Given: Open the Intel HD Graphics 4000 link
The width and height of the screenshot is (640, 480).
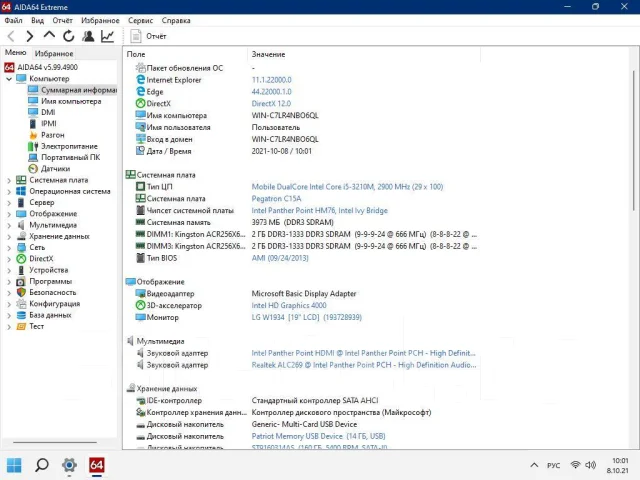Looking at the screenshot, I should [x=289, y=306].
